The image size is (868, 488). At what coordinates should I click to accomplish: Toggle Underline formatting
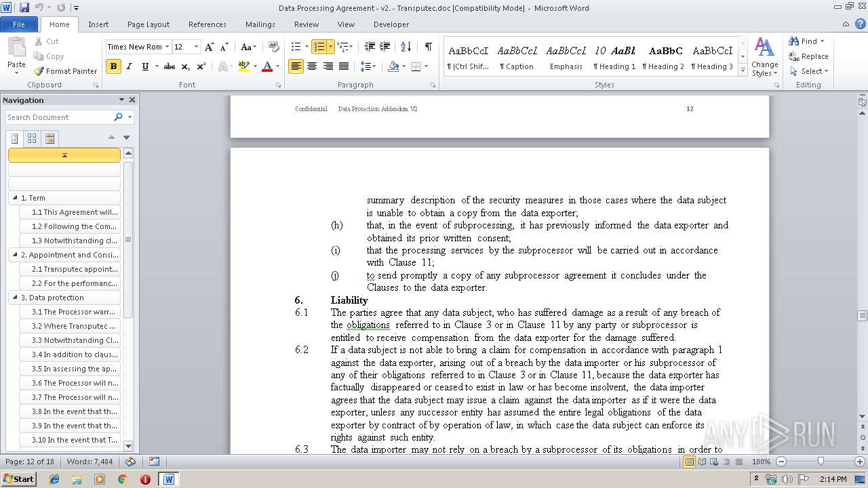point(145,66)
